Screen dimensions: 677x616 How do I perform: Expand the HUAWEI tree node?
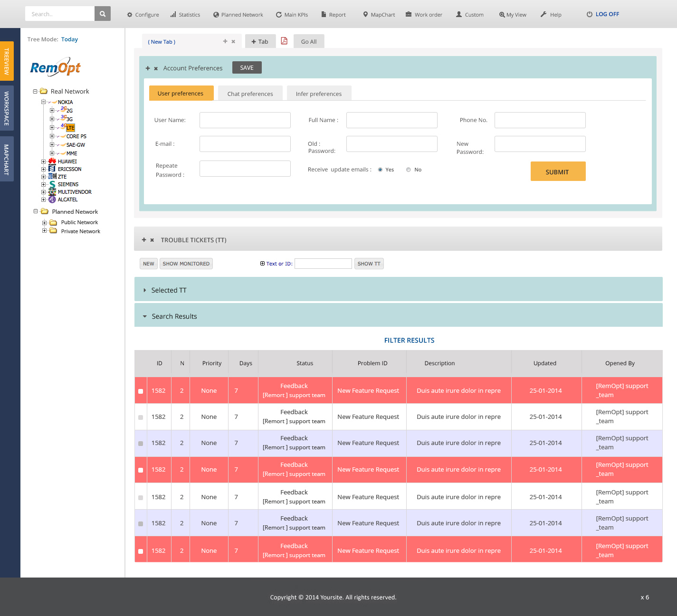(43, 161)
